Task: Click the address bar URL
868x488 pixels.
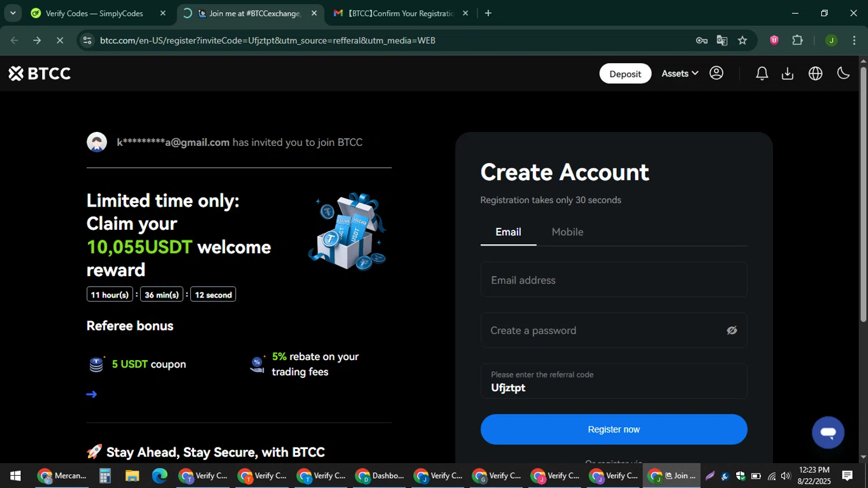Action: click(267, 41)
